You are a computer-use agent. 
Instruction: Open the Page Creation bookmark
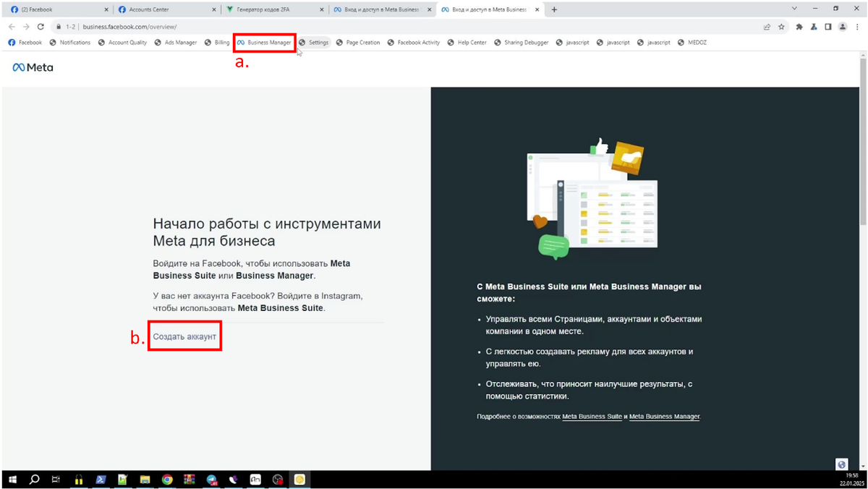click(358, 43)
